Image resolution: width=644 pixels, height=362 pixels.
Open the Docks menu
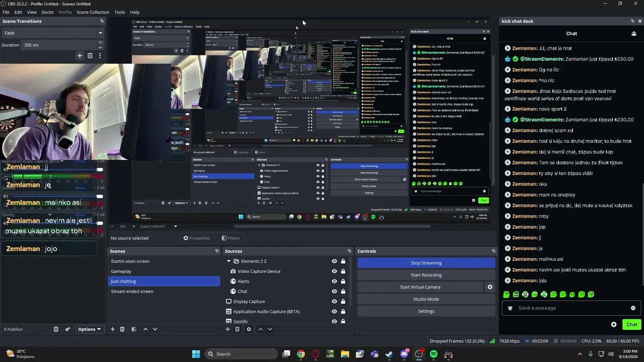click(47, 12)
